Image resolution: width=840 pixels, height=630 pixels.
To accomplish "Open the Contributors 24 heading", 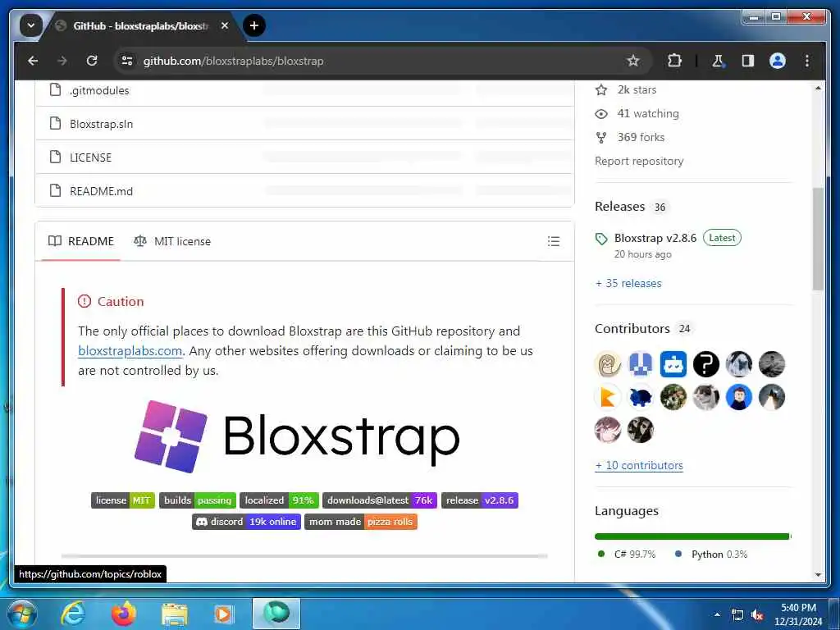I will pos(643,329).
